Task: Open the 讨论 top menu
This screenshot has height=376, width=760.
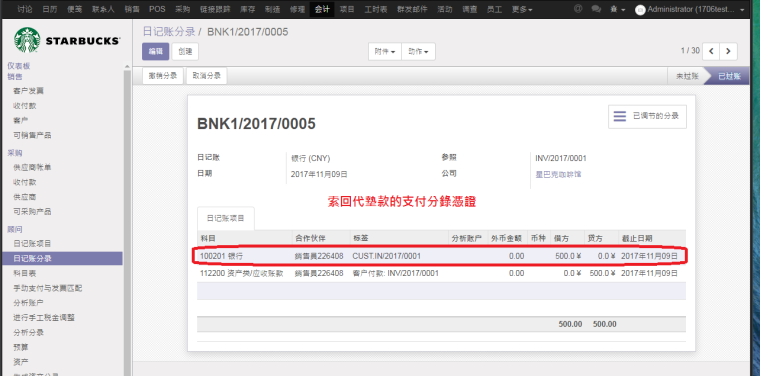Action: (x=25, y=9)
